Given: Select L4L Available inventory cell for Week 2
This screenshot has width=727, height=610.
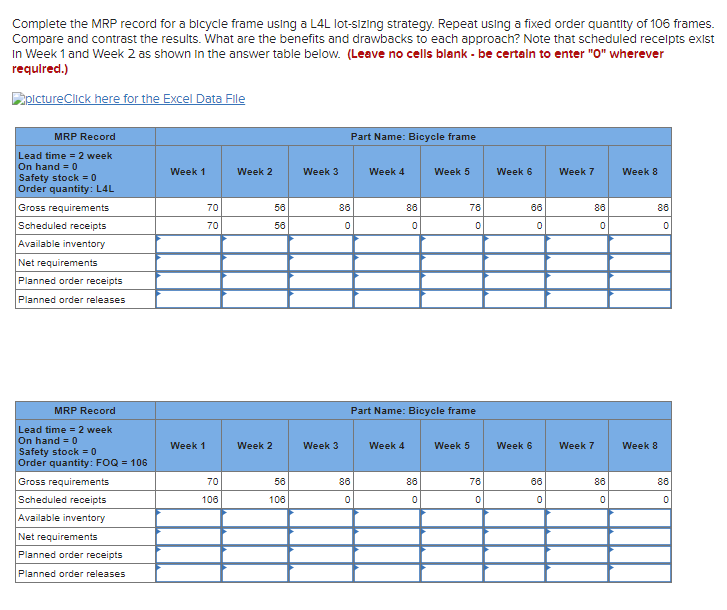Looking at the screenshot, I should pos(255,244).
